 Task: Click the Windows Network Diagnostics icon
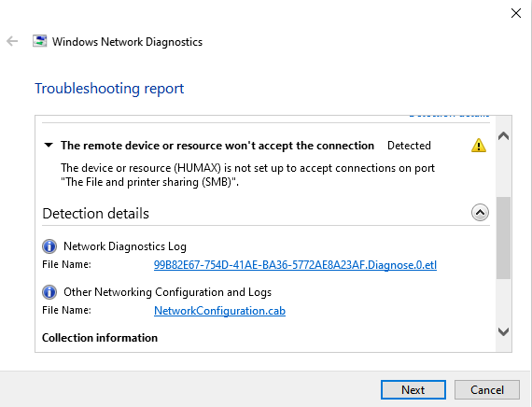[40, 41]
